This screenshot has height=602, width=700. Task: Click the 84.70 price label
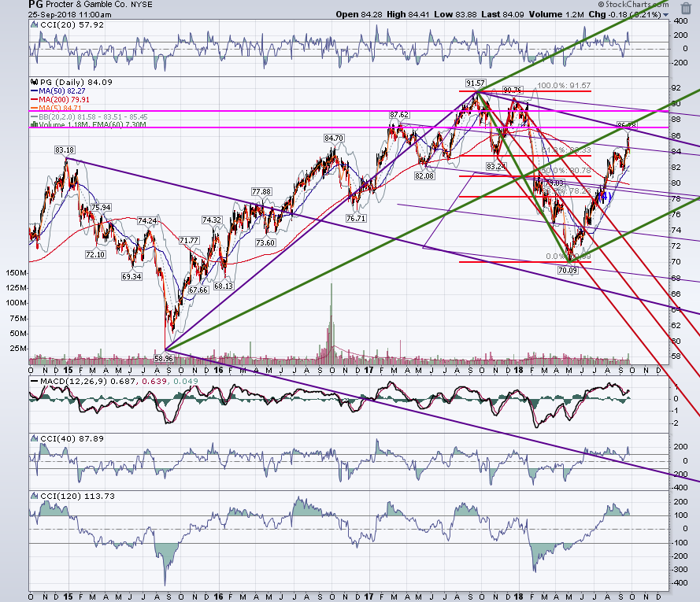334,138
